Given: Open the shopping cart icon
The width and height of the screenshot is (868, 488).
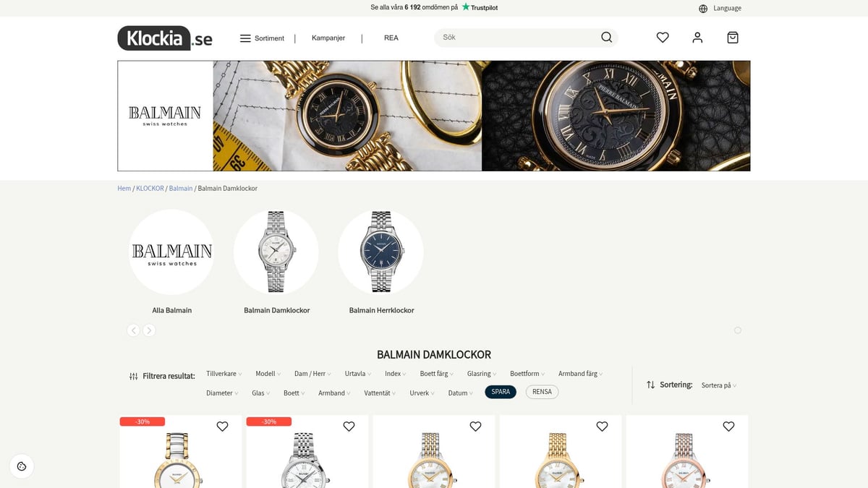Looking at the screenshot, I should tap(733, 38).
